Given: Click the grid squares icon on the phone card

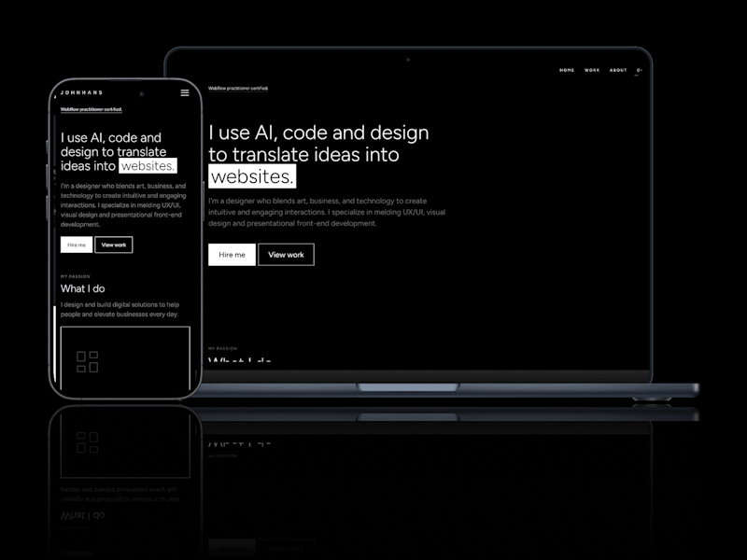Looking at the screenshot, I should coord(88,362).
